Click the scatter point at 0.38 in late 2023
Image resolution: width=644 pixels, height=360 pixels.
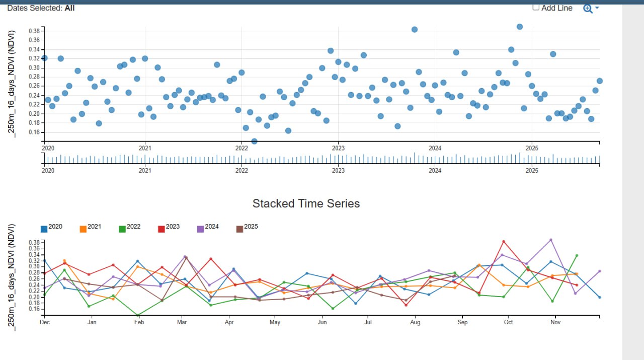pyautogui.click(x=415, y=30)
